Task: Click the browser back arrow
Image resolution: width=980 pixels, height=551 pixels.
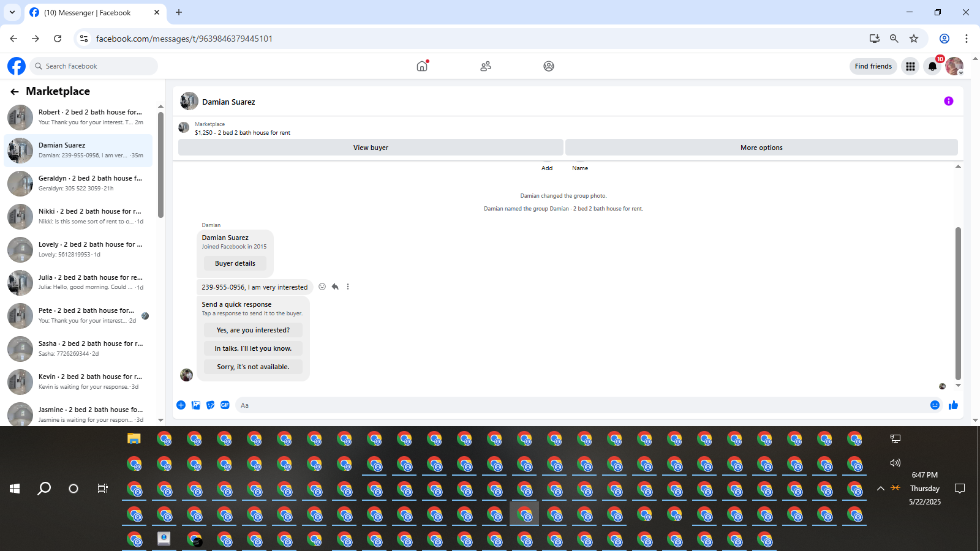Action: (13, 39)
